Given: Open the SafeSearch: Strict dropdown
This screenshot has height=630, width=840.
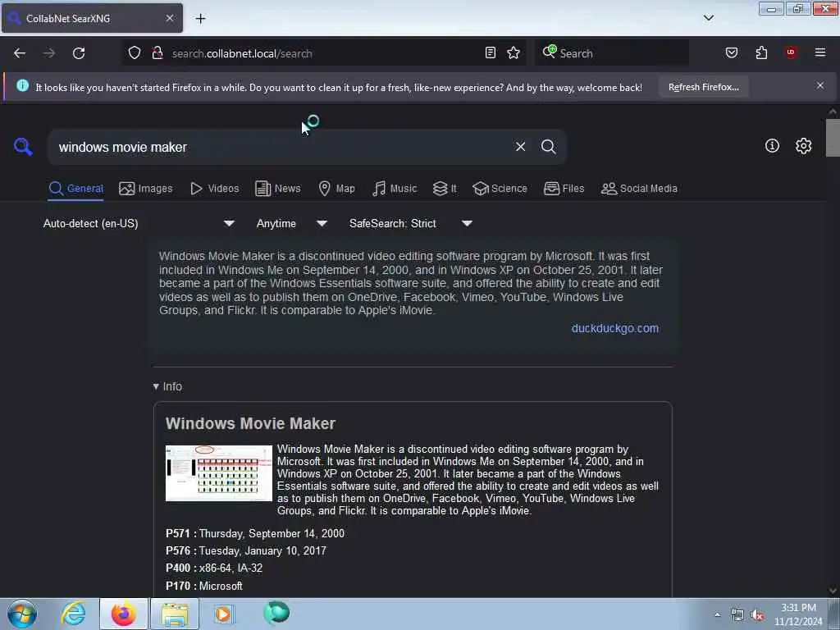Looking at the screenshot, I should [x=411, y=223].
